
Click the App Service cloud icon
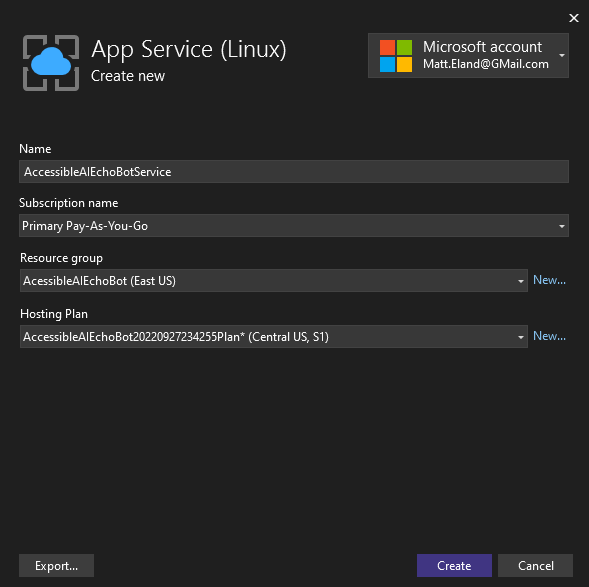[51, 63]
